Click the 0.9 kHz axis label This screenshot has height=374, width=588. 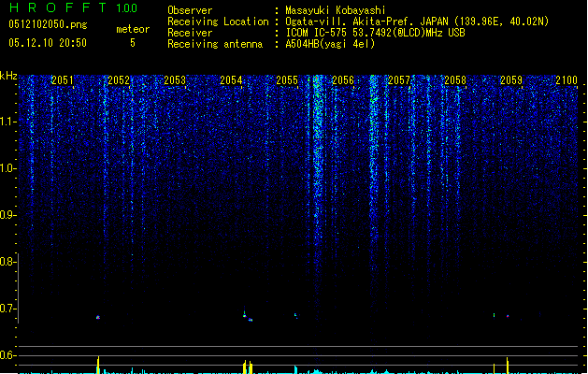[8, 215]
